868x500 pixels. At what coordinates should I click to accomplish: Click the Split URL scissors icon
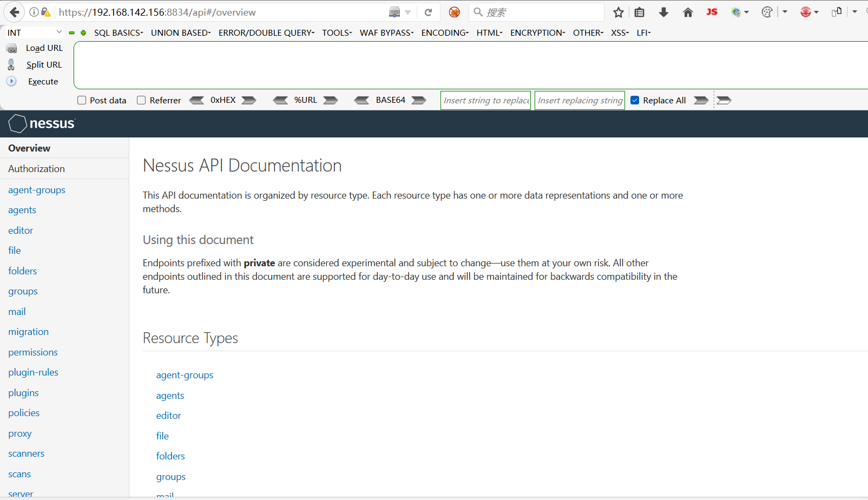pos(11,65)
